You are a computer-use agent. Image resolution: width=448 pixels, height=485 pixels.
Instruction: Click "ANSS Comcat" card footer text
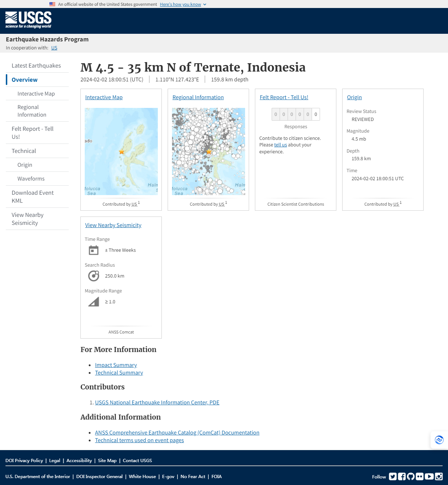(121, 332)
